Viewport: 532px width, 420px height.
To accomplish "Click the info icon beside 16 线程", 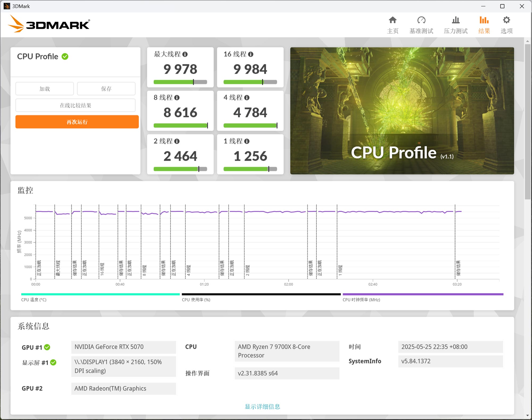I will pyautogui.click(x=251, y=54).
